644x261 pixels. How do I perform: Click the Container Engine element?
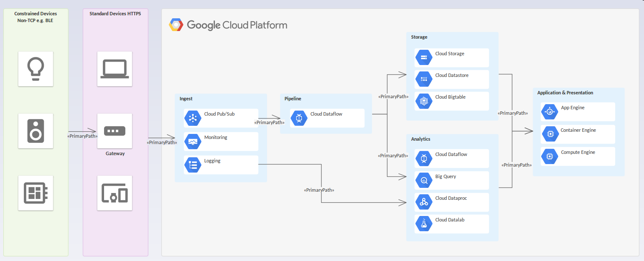[x=577, y=134]
